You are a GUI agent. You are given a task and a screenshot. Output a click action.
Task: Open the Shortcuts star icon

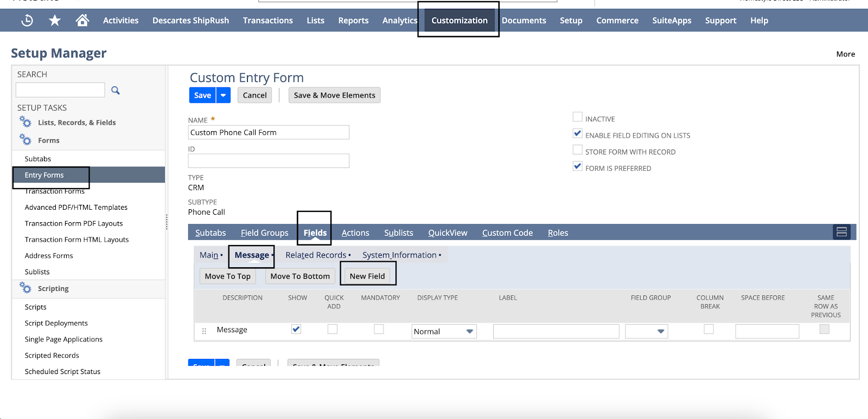pyautogui.click(x=55, y=21)
